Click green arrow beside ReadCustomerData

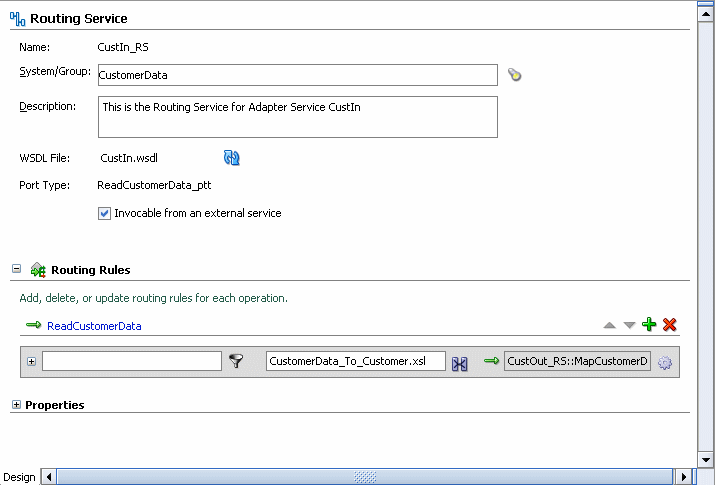tap(33, 325)
